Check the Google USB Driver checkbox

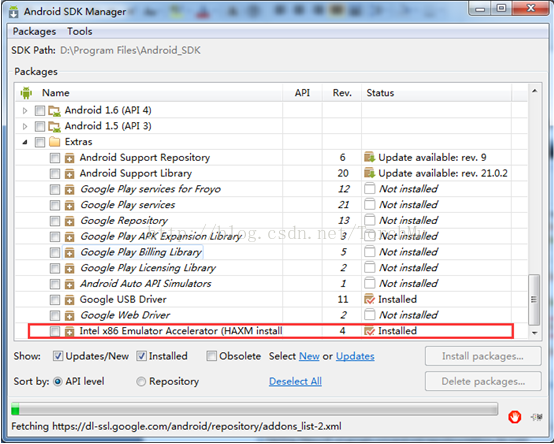[55, 300]
